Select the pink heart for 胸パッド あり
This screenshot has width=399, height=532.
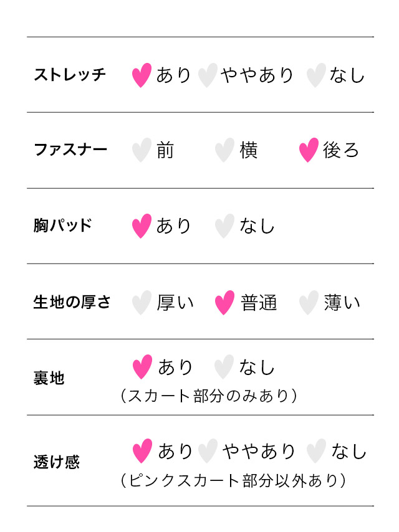(142, 226)
